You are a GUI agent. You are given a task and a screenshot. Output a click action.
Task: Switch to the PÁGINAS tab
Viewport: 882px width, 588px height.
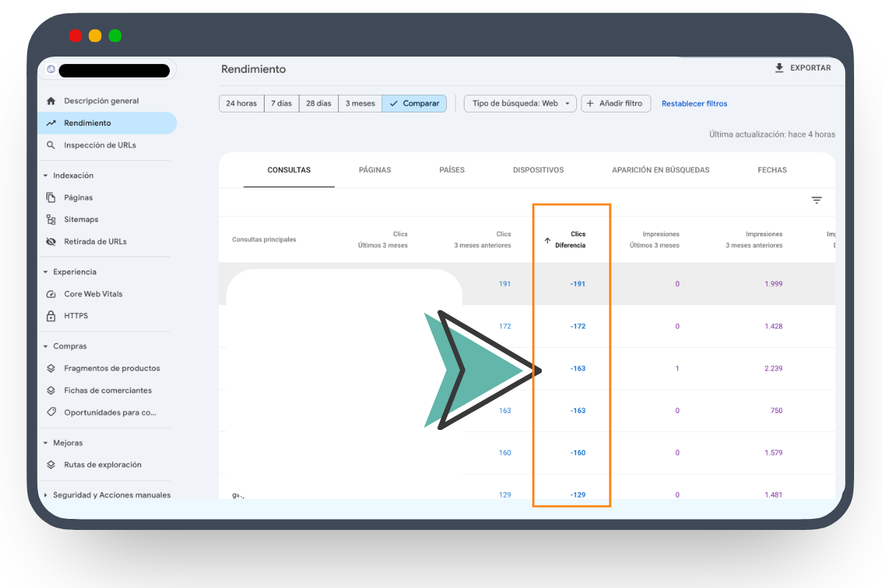tap(375, 170)
